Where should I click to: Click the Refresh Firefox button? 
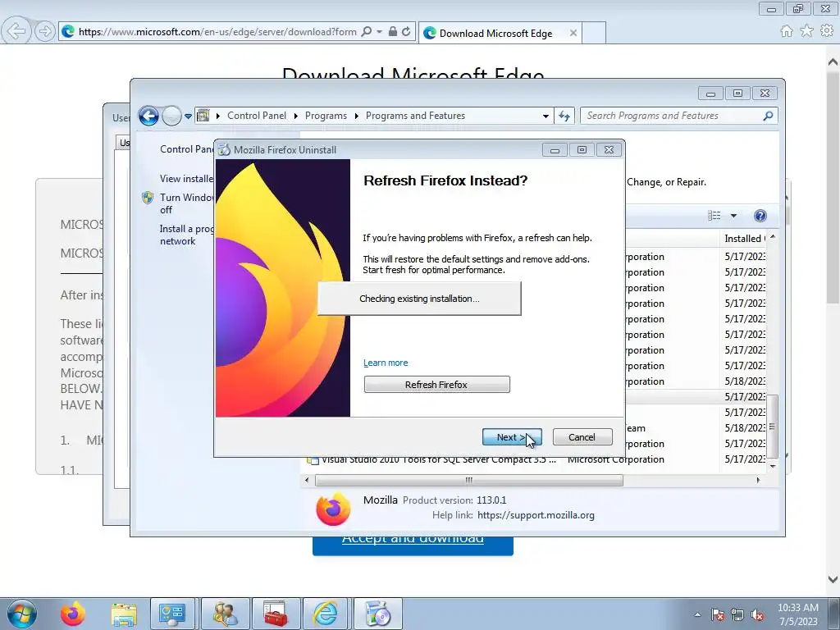click(x=436, y=385)
